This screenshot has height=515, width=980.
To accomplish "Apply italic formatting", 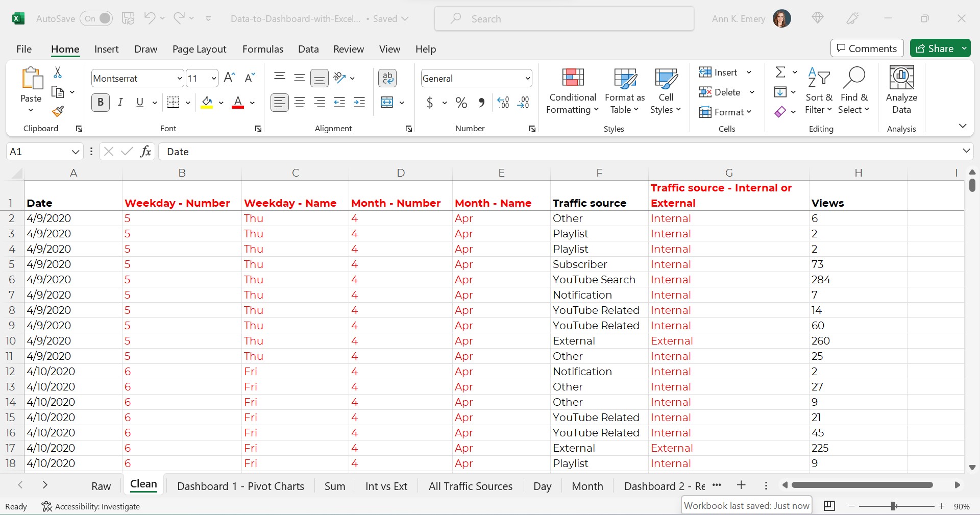I will [x=120, y=103].
